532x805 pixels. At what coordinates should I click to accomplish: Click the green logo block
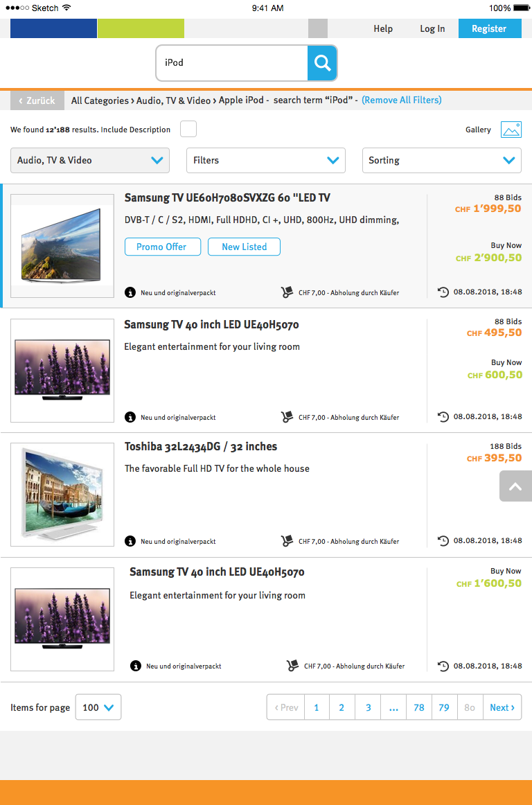point(141,29)
